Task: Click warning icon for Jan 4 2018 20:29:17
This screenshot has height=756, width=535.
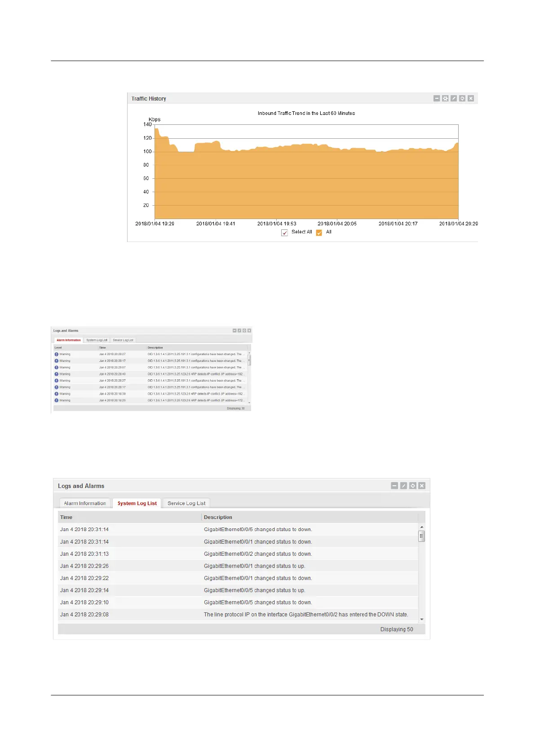Action: (57, 360)
